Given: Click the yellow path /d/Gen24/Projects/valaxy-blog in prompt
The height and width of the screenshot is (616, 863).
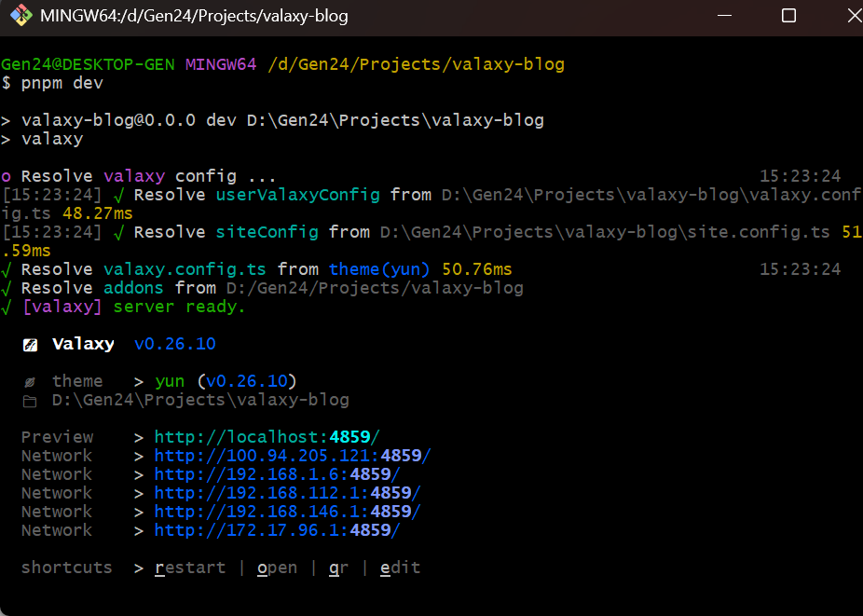Looking at the screenshot, I should [416, 64].
